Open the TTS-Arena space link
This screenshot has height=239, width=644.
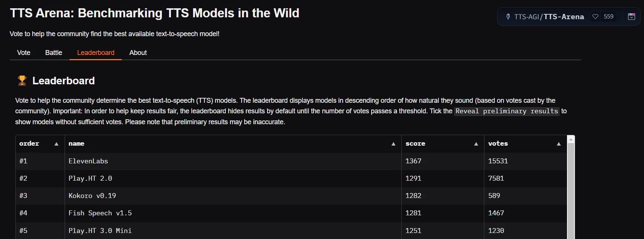[564, 17]
